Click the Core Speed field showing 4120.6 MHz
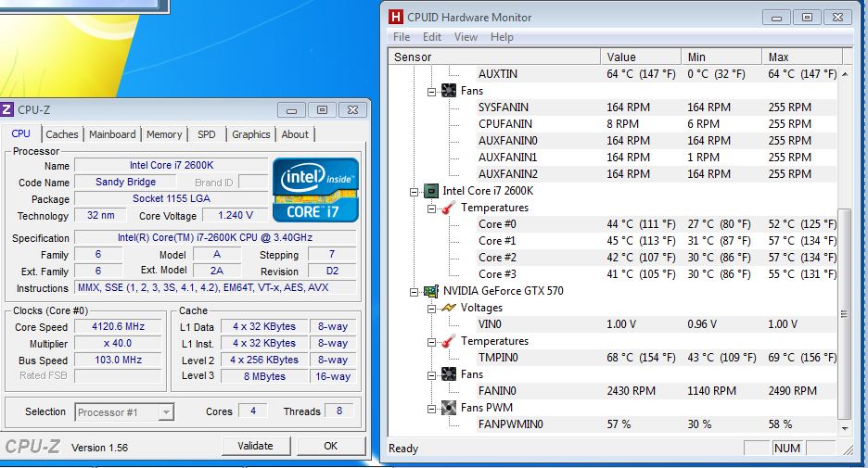The image size is (868, 468). coord(118,327)
